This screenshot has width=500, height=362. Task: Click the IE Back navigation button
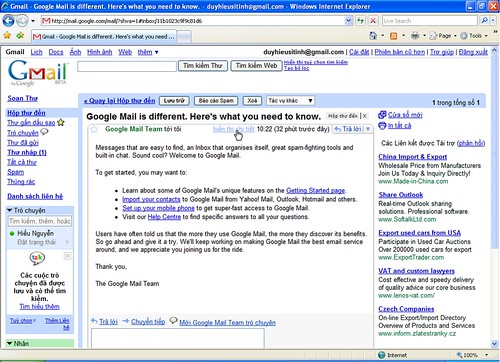(x=9, y=21)
